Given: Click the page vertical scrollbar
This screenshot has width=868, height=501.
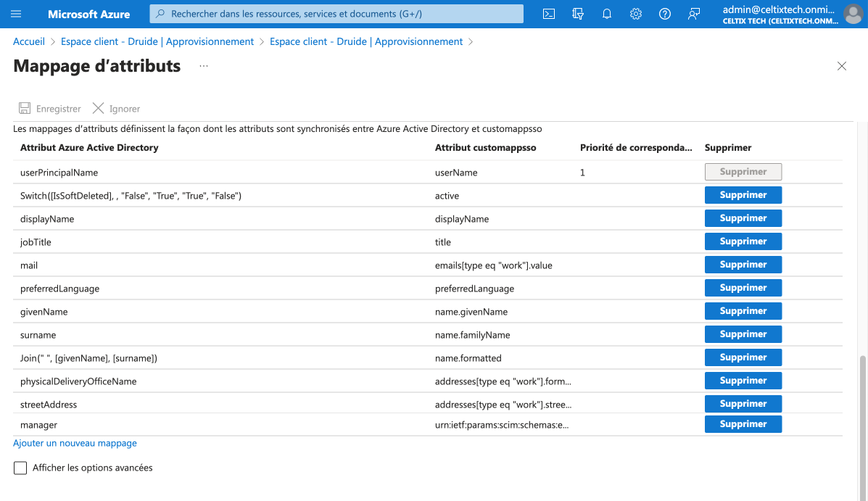Looking at the screenshot, I should 862,427.
